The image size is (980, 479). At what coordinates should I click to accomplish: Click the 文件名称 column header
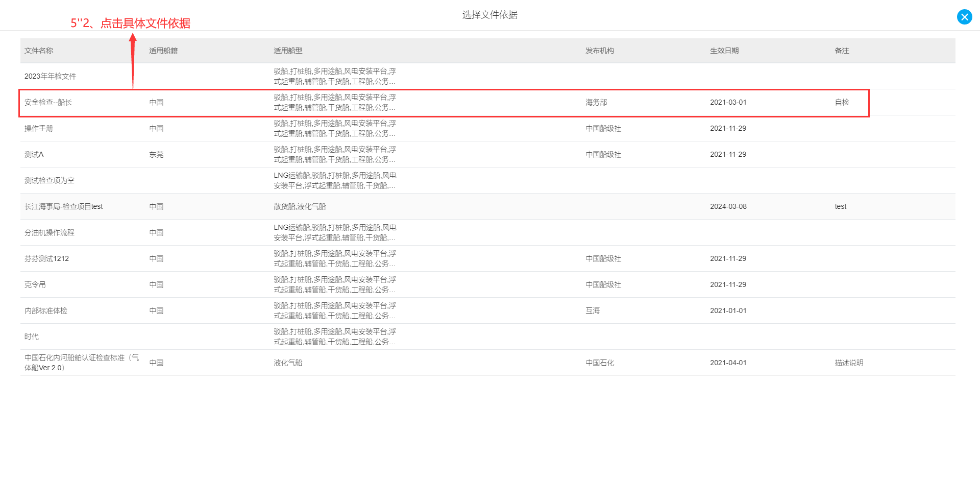tap(39, 51)
